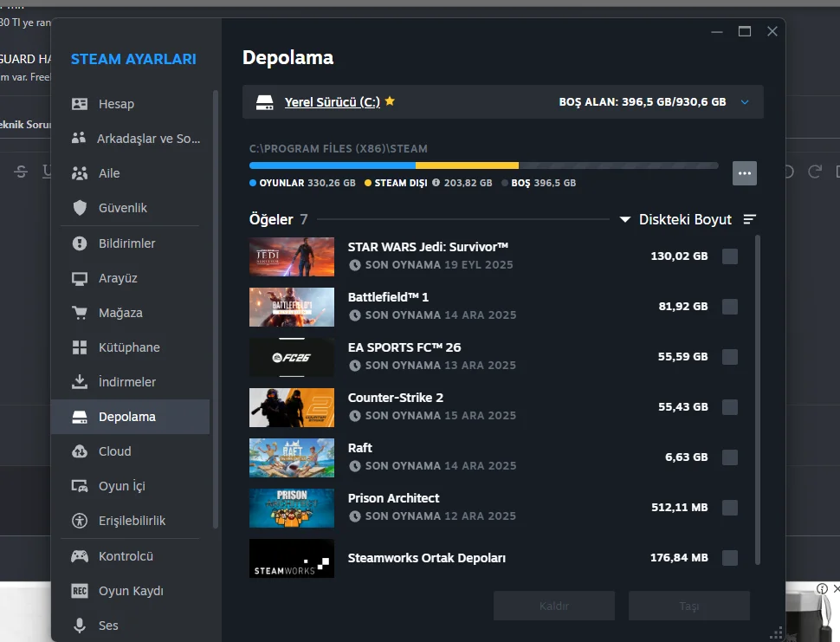Viewport: 840px width, 642px height.
Task: Open Erişilebilirlik settings
Action: pos(132,521)
